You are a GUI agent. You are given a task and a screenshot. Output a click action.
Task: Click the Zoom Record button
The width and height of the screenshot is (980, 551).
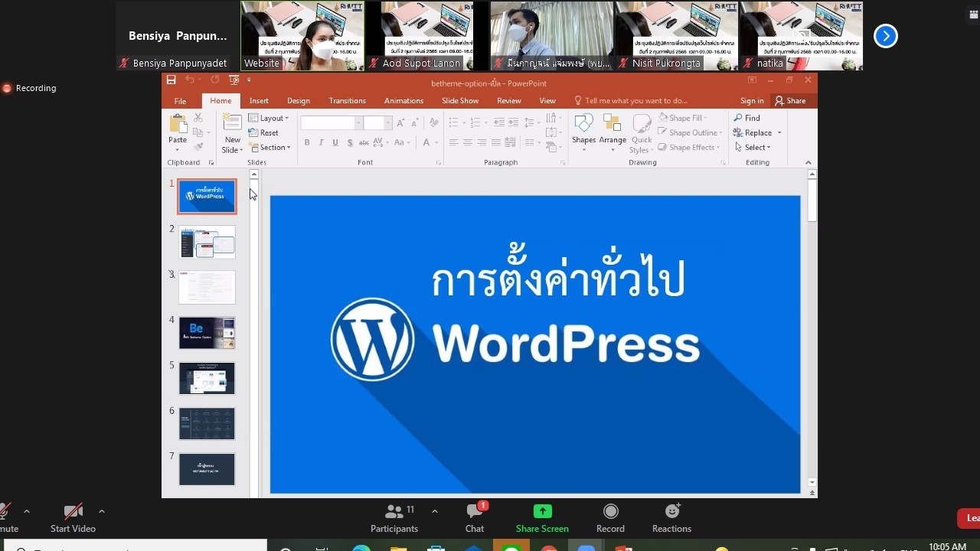pos(610,518)
